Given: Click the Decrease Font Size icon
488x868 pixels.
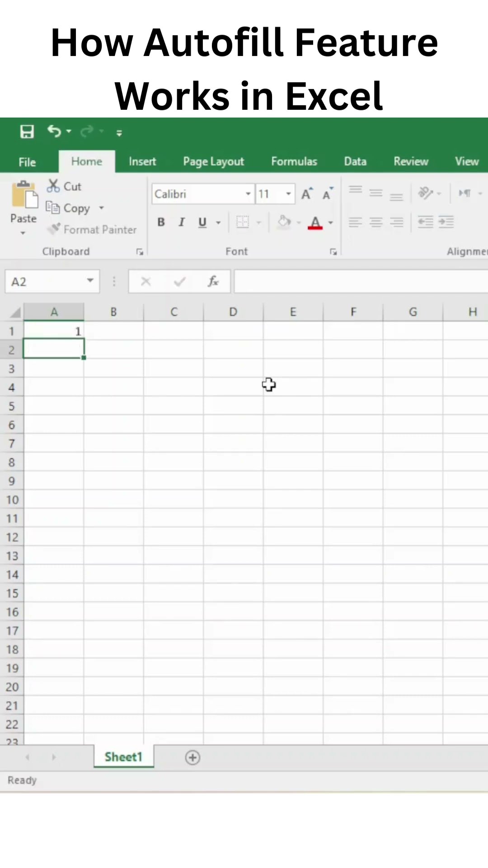Looking at the screenshot, I should click(328, 194).
